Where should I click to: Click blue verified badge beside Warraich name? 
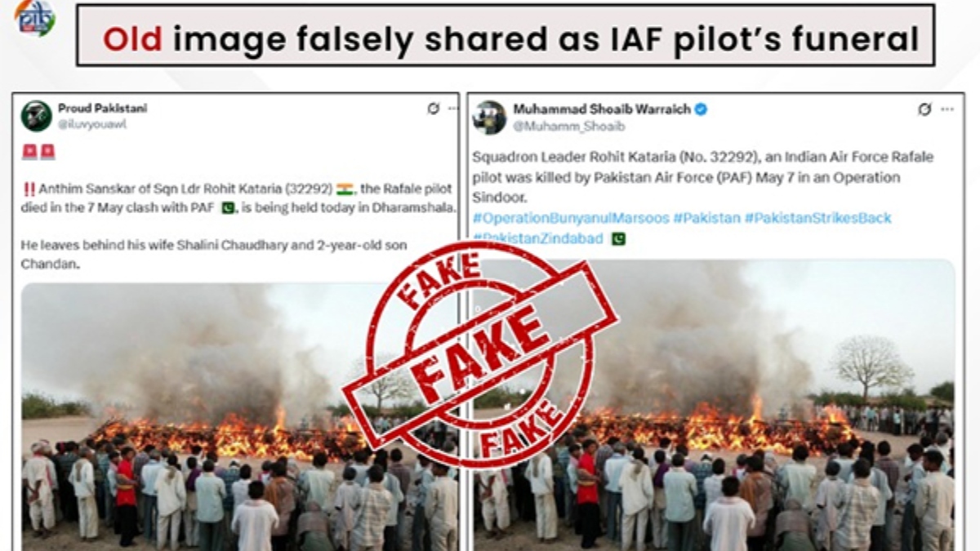coord(701,109)
